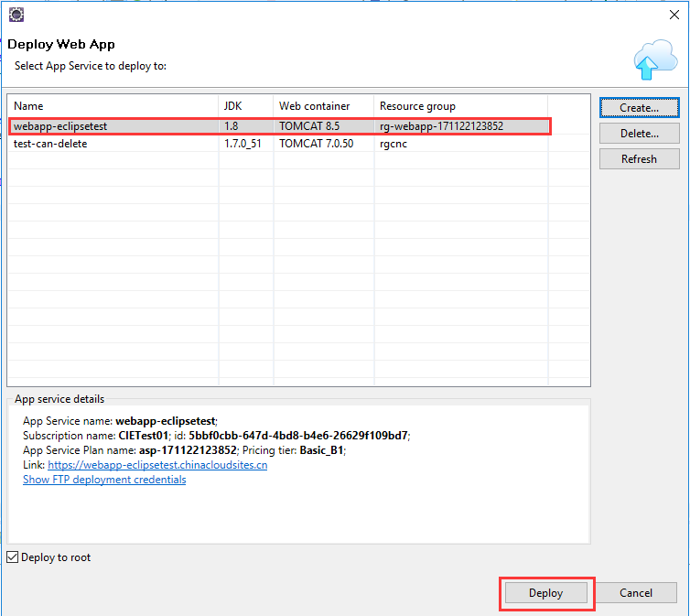Click the Eclipse icon in the title bar
Screen dimensions: 690x616
pos(16,15)
